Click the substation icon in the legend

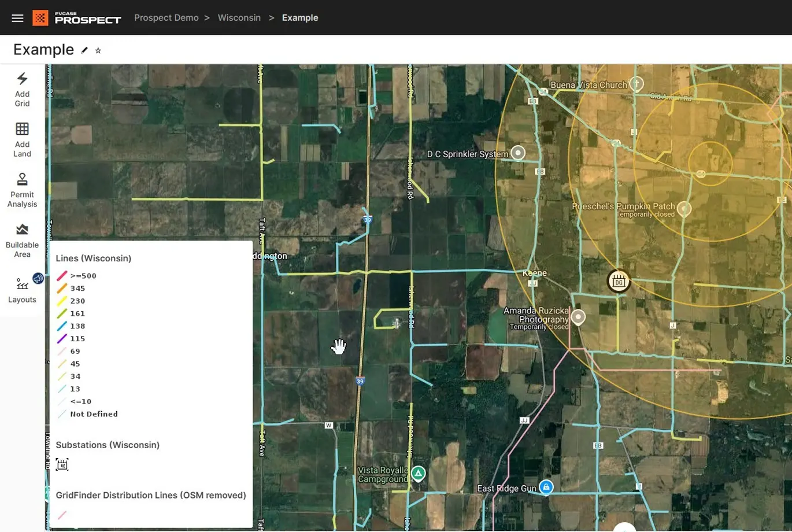[x=62, y=464]
